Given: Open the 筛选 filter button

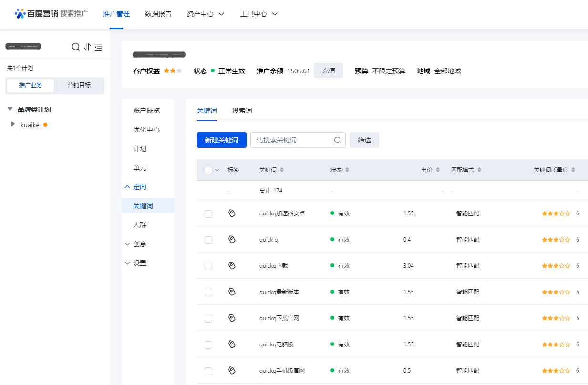Looking at the screenshot, I should [364, 140].
